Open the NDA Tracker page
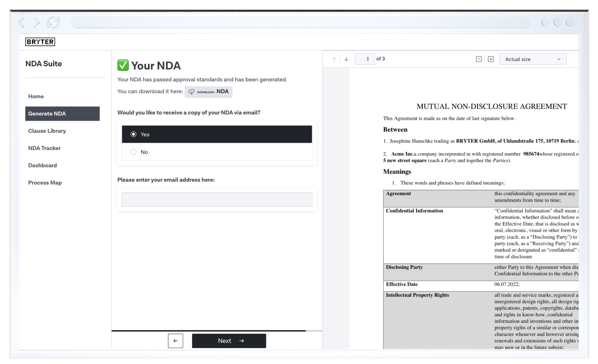Screen dimensions: 598x364 click(x=44, y=148)
